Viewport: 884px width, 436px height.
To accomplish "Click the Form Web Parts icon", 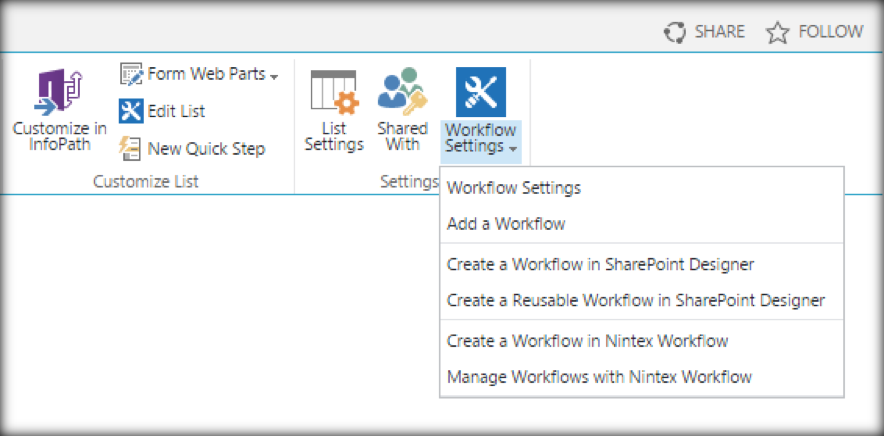I will tap(131, 74).
